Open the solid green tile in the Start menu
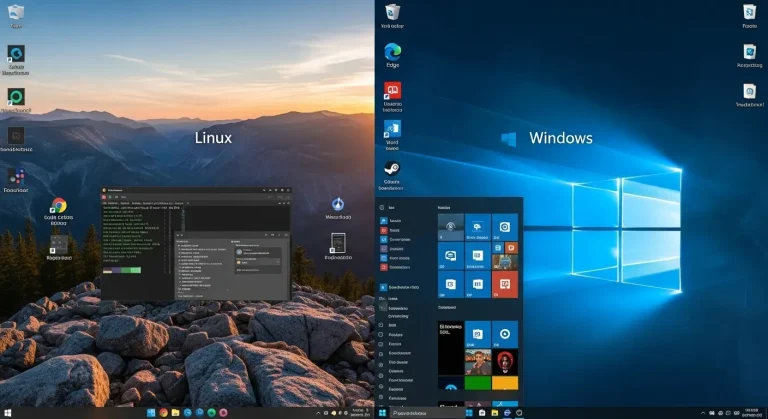The height and width of the screenshot is (419, 768). coord(478,383)
